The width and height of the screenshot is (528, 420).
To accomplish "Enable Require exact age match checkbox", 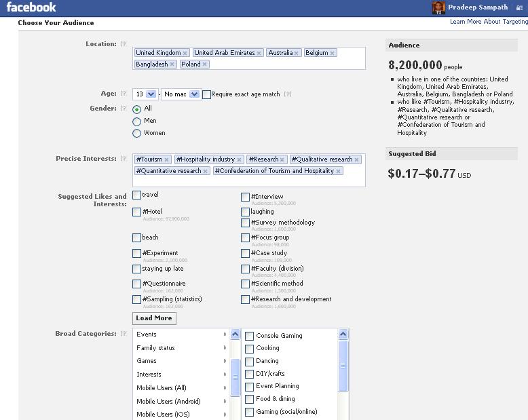I will [206, 94].
